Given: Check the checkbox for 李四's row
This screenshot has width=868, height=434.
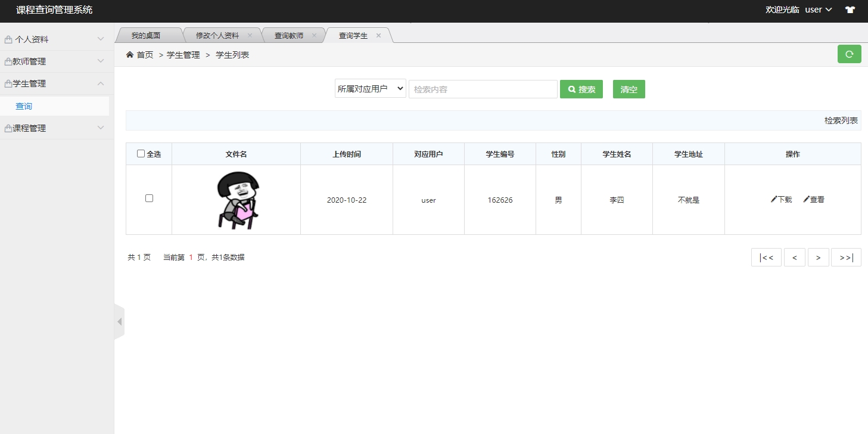Looking at the screenshot, I should [x=148, y=198].
